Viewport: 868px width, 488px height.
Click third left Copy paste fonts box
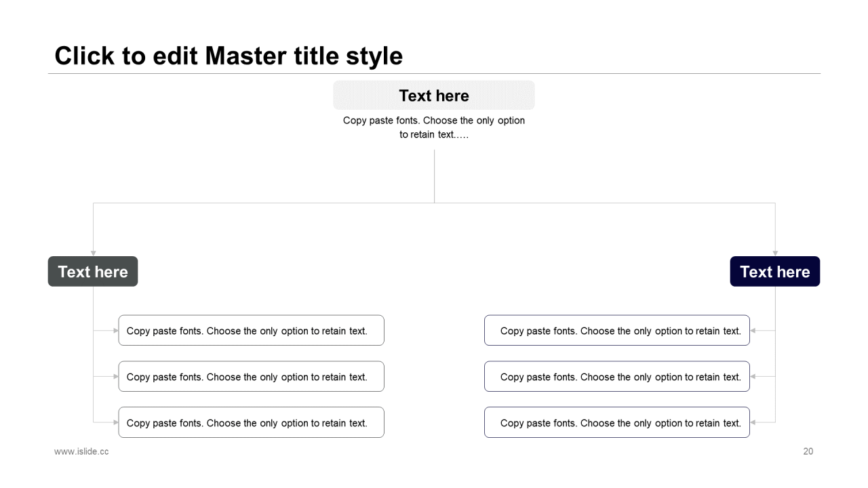[x=251, y=423]
